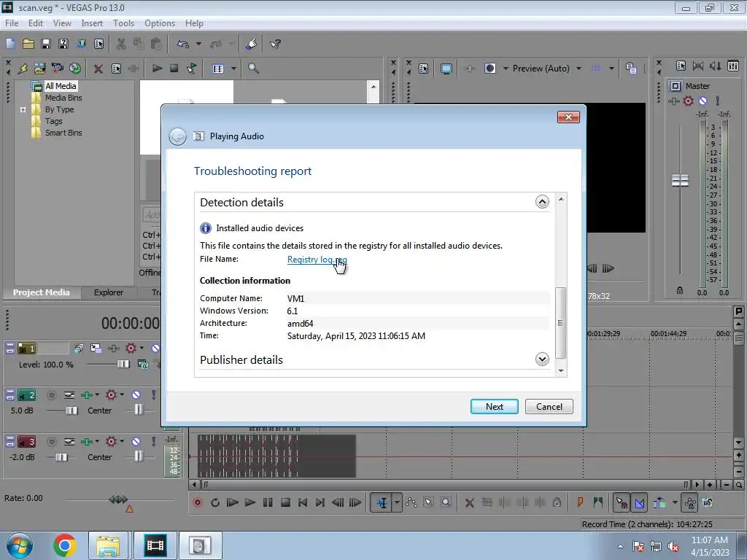Viewport: 747px width, 560px height.
Task: Open Project Media Views dropdown arrow
Action: pyautogui.click(x=234, y=69)
